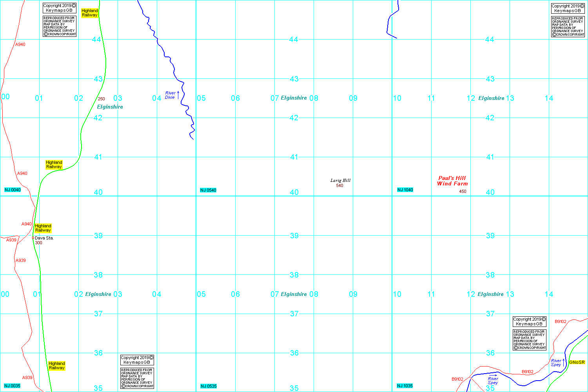Screen dimensions: 588x392
Task: Click the River Divie text label
Action: pos(170,95)
